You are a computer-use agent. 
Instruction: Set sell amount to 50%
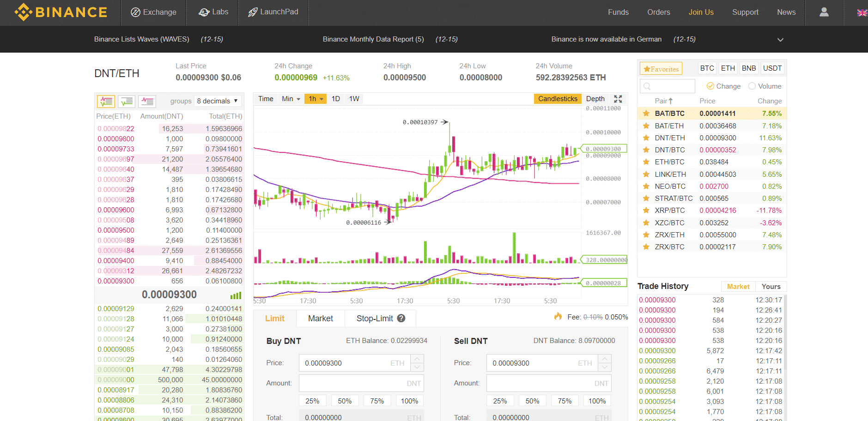tap(532, 401)
